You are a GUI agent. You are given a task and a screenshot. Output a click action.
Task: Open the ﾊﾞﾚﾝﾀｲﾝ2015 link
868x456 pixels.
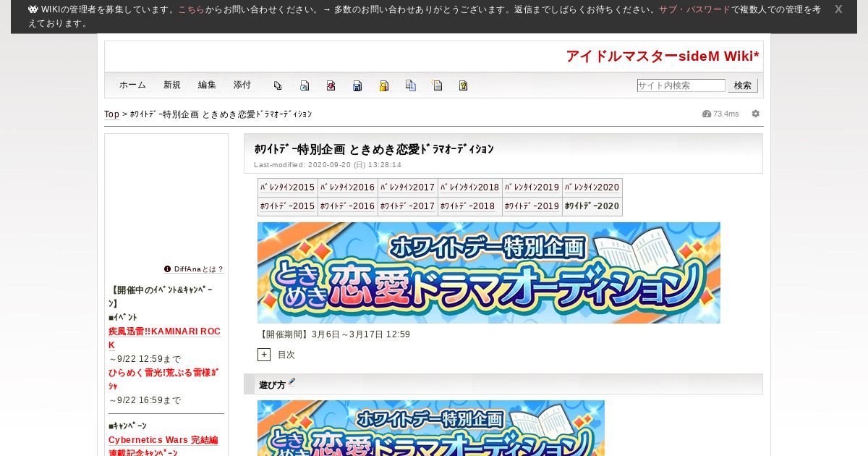[288, 187]
